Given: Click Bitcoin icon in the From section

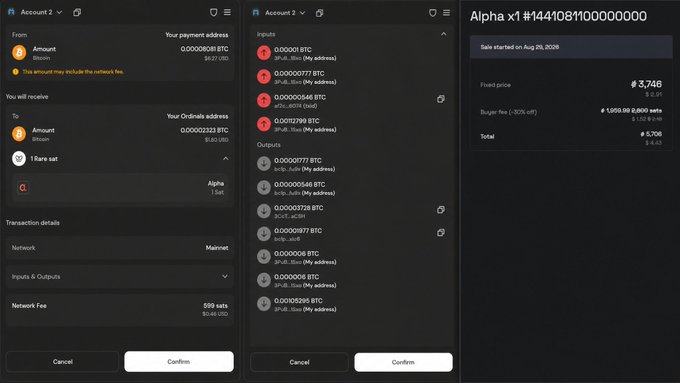Looking at the screenshot, I should pyautogui.click(x=19, y=52).
